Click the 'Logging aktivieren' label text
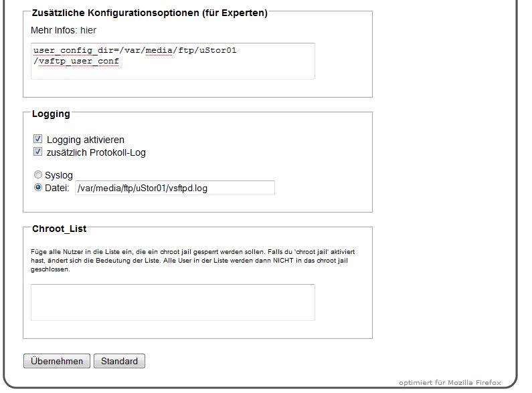Screen dimensions: 532x393 click(86, 140)
